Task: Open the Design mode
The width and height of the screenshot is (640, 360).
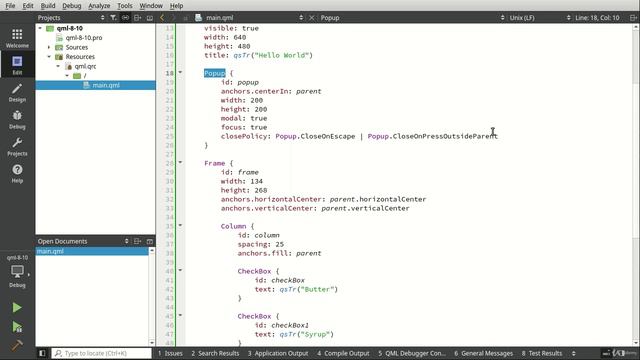Action: [17, 92]
